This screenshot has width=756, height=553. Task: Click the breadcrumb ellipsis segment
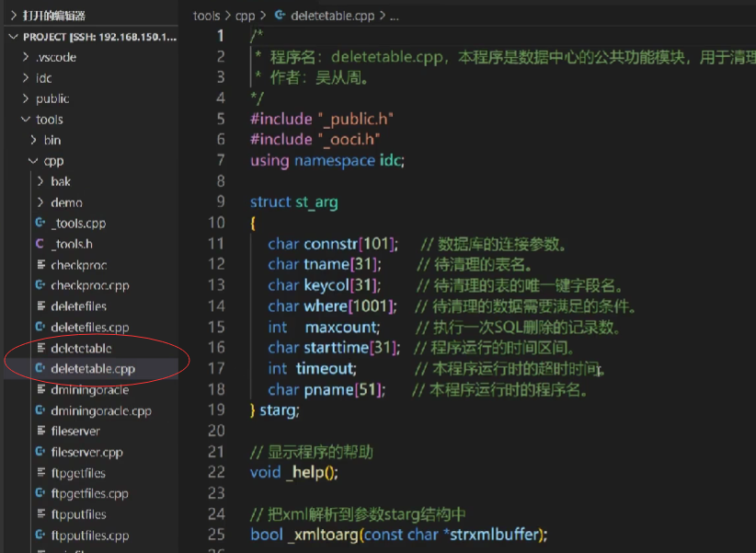(395, 17)
